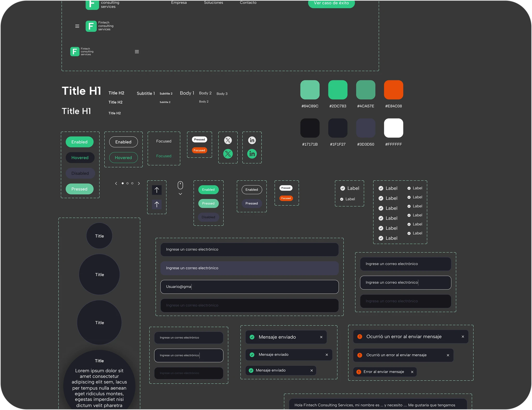Click the mouse scroll indicator icon
Screen dimensions: 532x410
pyautogui.click(x=180, y=186)
